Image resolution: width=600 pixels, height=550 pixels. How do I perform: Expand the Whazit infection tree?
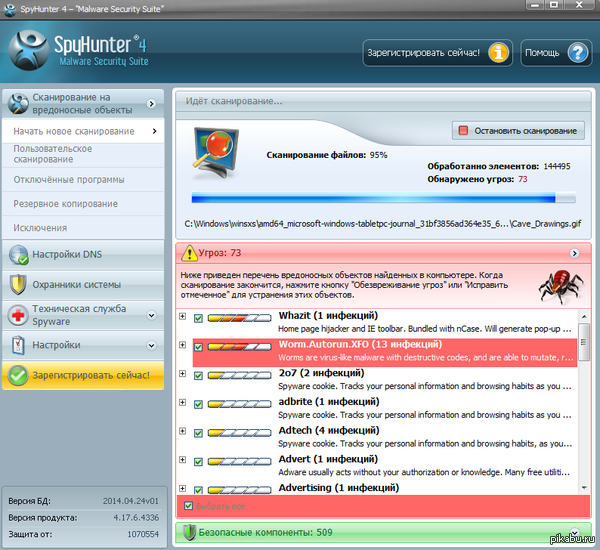coord(183,316)
